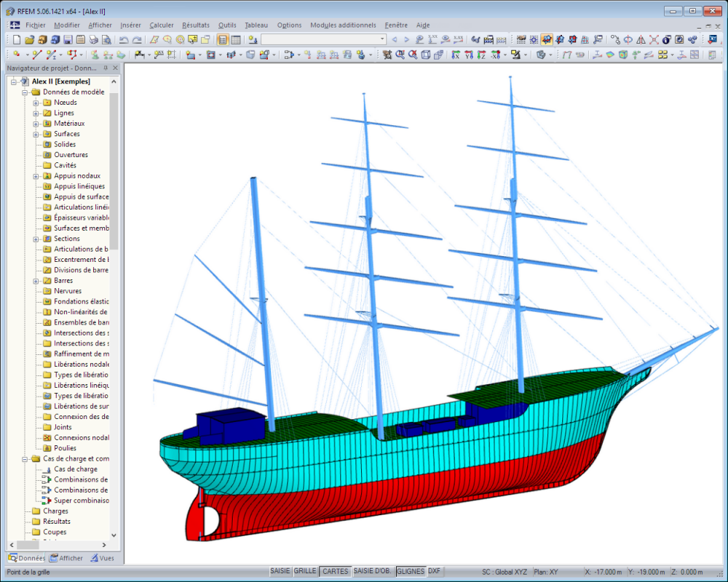Viewport: 728px width, 582px height.
Task: Expand the Appuis nodaux tree node
Action: coord(36,176)
